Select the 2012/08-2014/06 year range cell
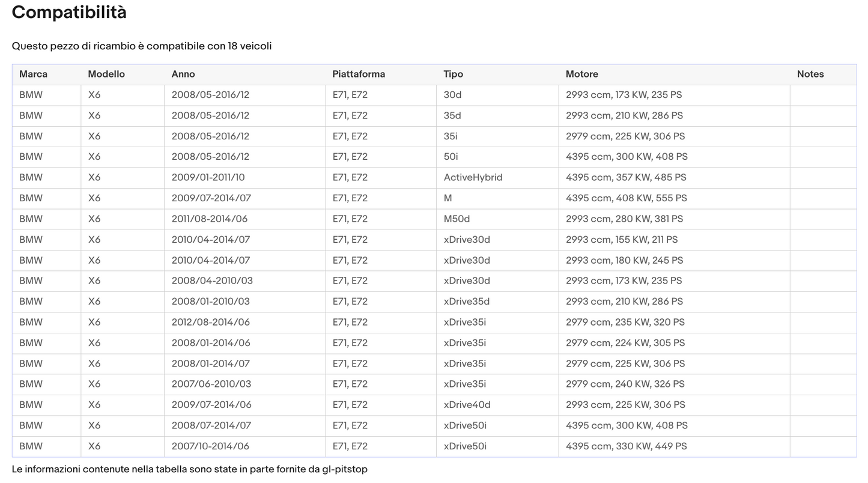The height and width of the screenshot is (483, 868). pos(211,323)
